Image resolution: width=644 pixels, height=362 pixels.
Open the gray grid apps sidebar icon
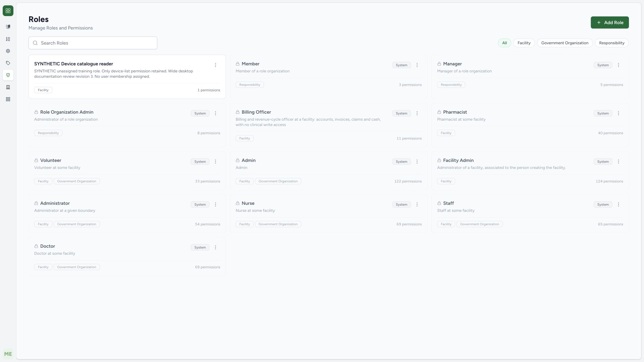(8, 99)
